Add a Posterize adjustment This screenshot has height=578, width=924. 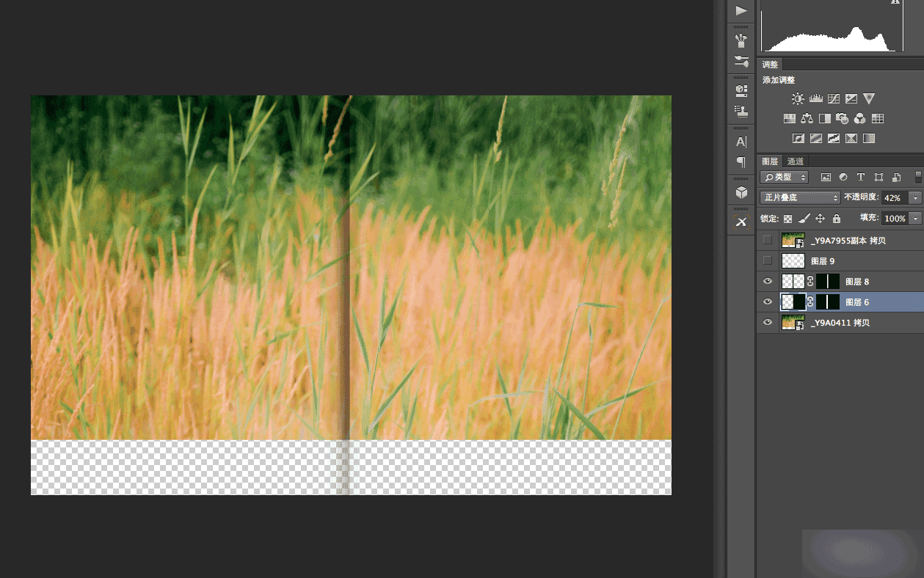point(816,138)
